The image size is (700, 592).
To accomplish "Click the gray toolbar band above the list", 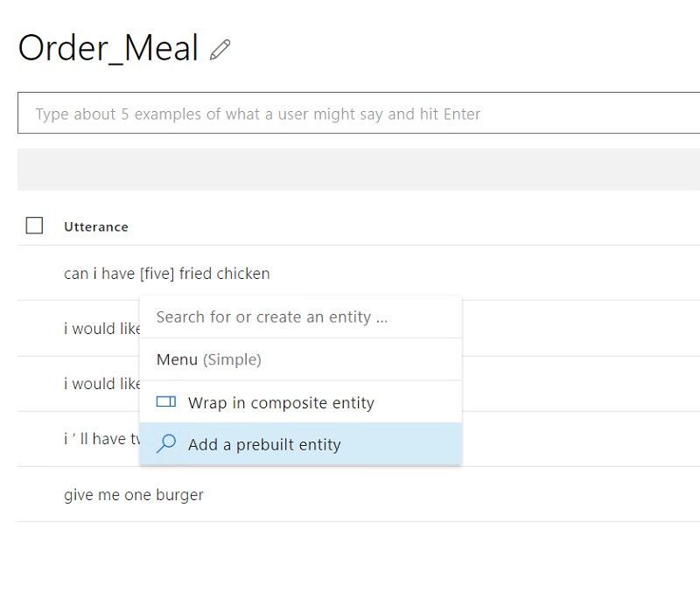I will click(359, 170).
